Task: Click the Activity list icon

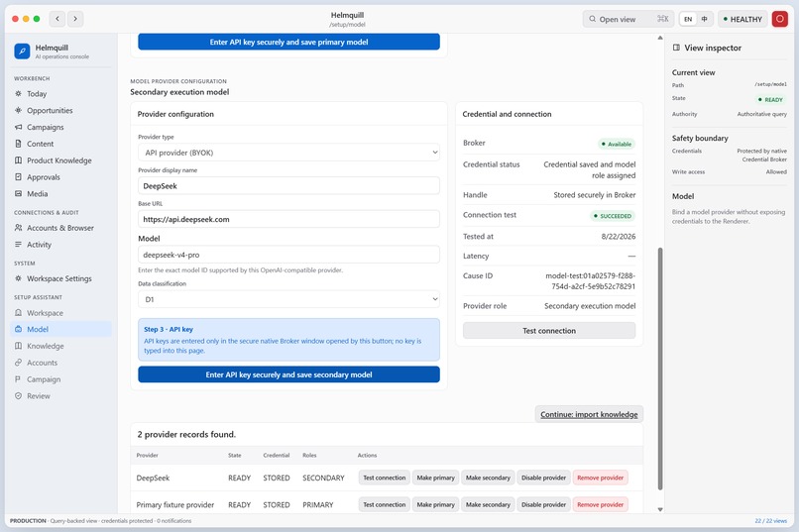Action: 19,245
